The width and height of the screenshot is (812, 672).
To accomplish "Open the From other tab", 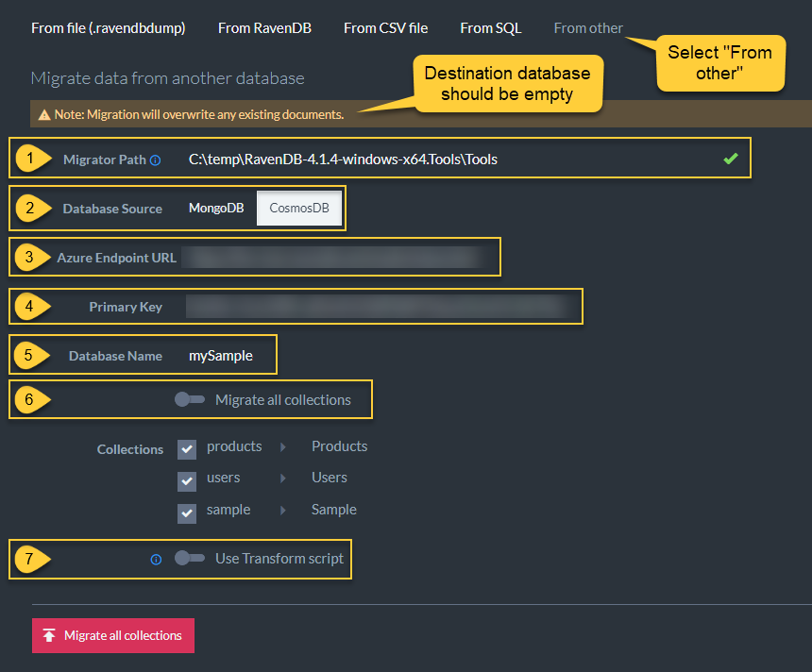I will pyautogui.click(x=588, y=28).
